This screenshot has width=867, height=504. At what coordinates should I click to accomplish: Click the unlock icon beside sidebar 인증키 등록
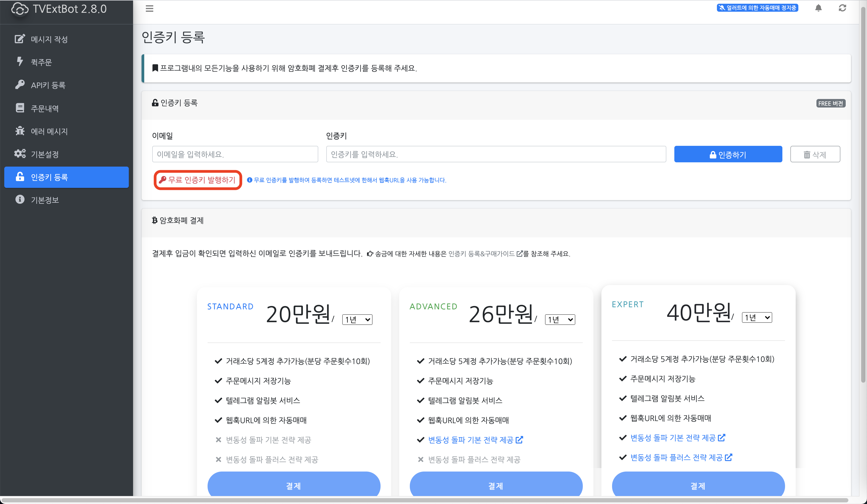point(20,176)
